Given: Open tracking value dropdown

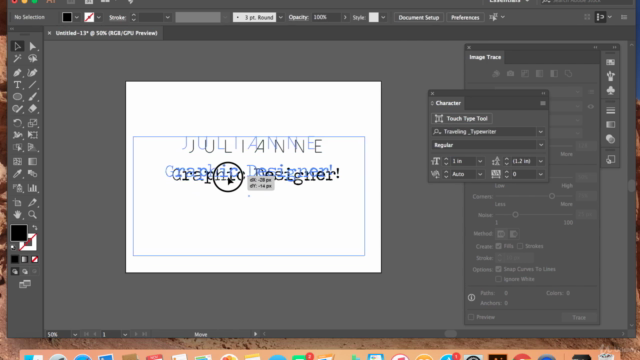Looking at the screenshot, I should [540, 174].
